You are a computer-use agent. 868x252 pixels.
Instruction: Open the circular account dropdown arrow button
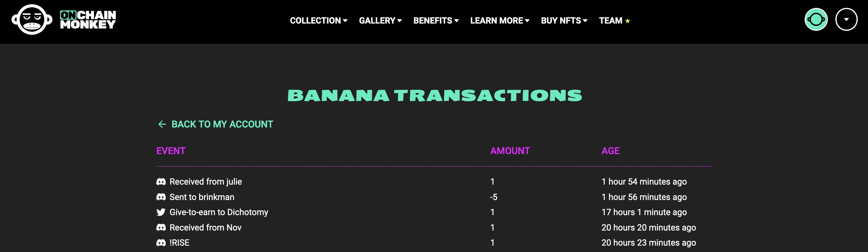pyautogui.click(x=846, y=20)
